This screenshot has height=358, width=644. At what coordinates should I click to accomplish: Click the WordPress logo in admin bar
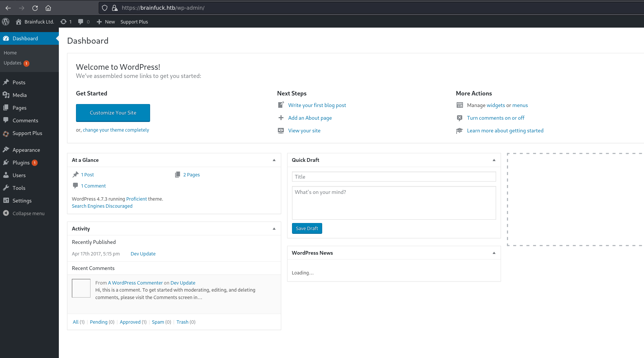tap(6, 22)
